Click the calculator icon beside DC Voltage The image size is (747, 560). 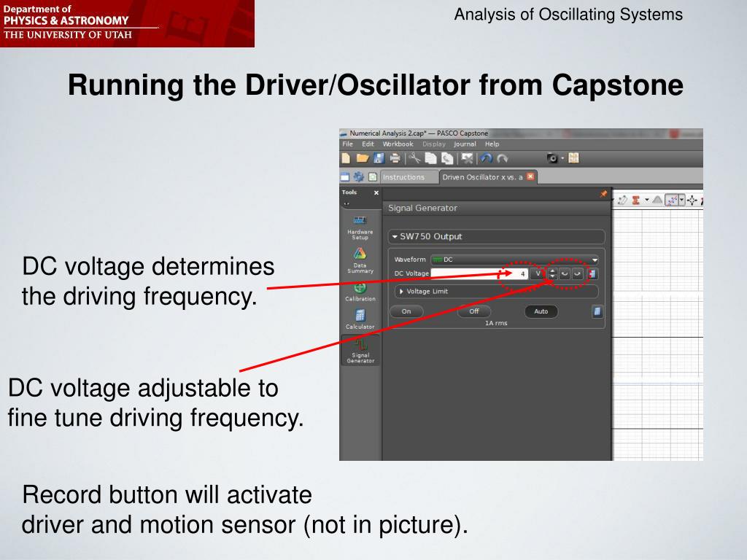click(592, 274)
